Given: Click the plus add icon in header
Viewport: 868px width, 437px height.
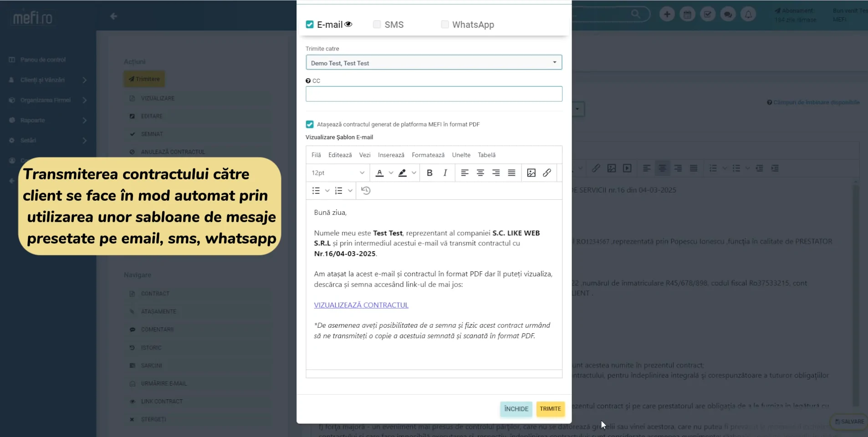Looking at the screenshot, I should [x=667, y=14].
